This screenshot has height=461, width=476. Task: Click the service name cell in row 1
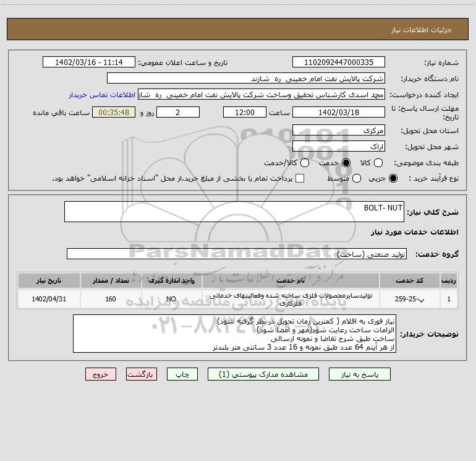[291, 299]
